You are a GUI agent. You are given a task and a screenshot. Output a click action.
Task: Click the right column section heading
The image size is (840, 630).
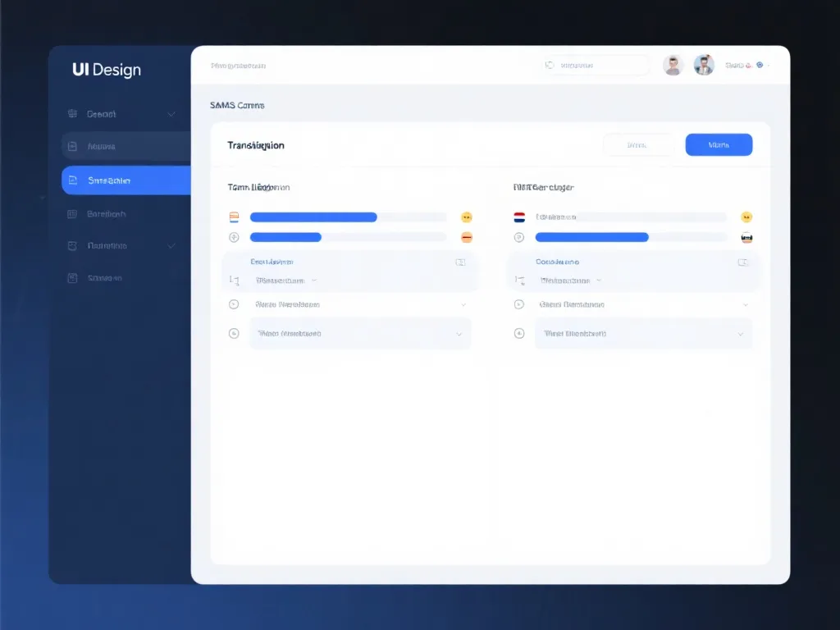coord(543,187)
